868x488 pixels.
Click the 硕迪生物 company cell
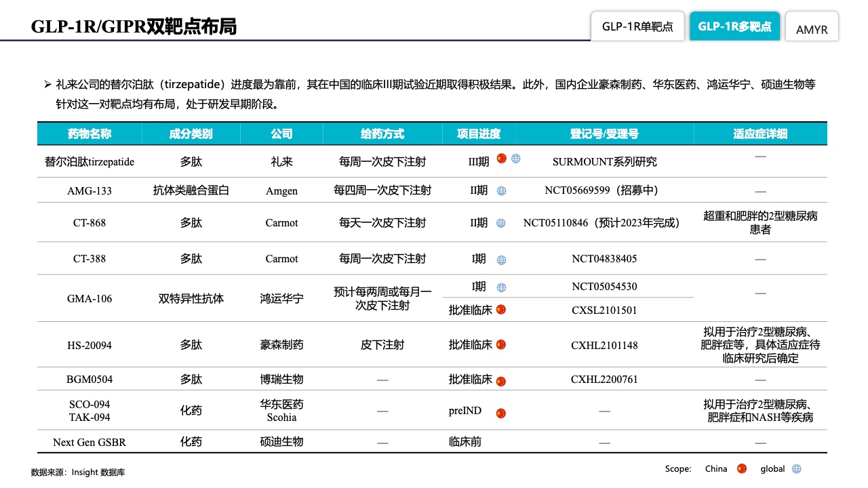coord(281,442)
